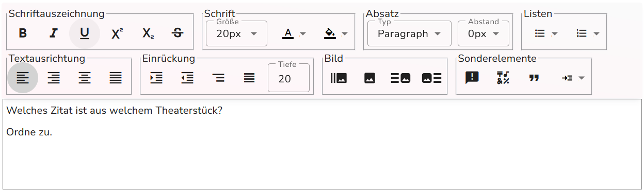Center align the text
This screenshot has height=191, width=644.
point(85,78)
